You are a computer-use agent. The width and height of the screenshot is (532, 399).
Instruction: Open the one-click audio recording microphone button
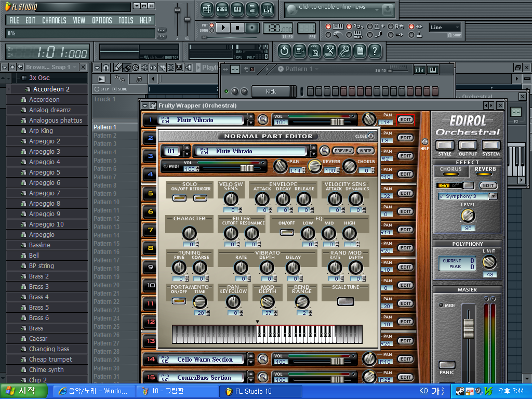tap(345, 51)
